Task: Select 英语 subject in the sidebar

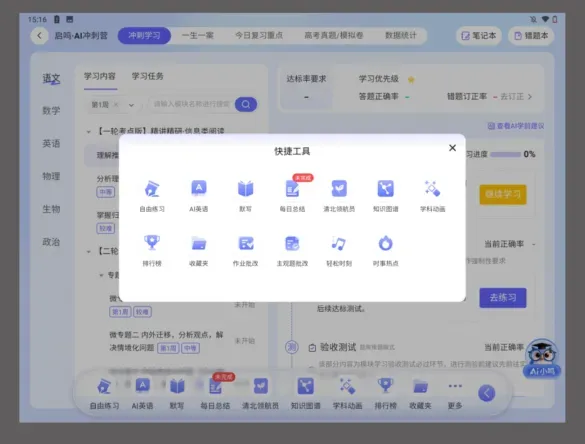Action: pos(51,143)
